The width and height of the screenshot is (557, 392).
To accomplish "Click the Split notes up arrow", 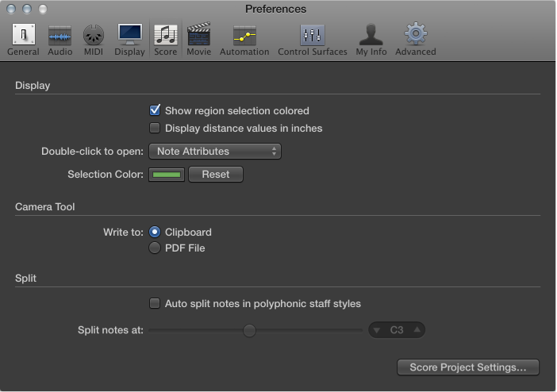I will 417,329.
